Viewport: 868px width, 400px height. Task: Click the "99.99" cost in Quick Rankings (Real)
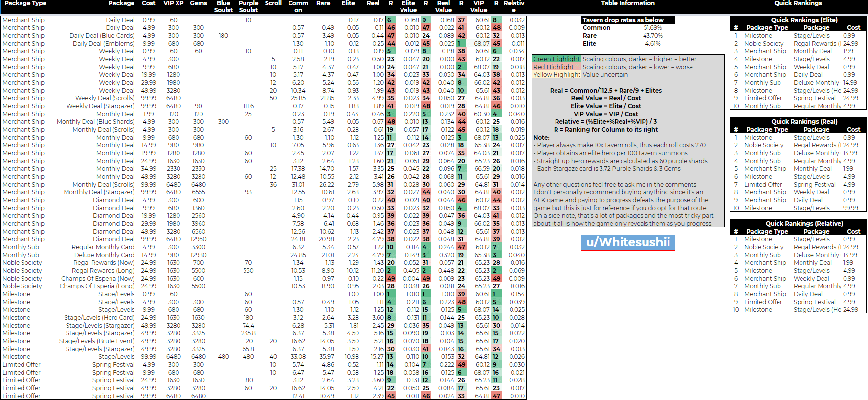850,208
